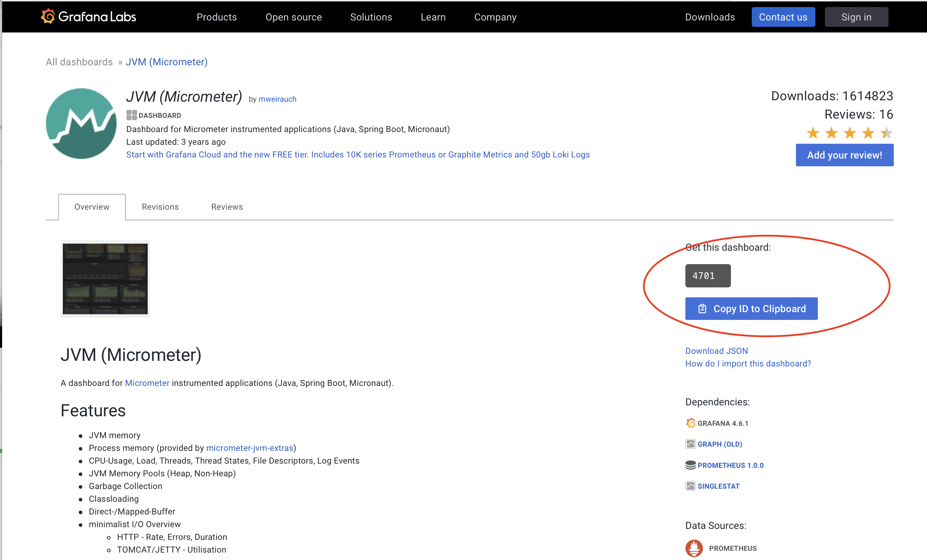Open the Download JSON link
The image size is (927, 560).
(716, 351)
